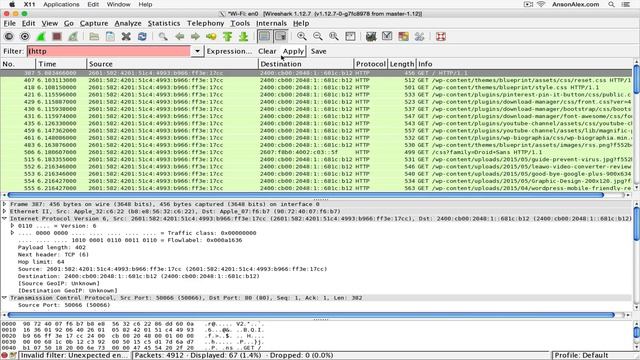Open the Capture menu

coord(94,23)
